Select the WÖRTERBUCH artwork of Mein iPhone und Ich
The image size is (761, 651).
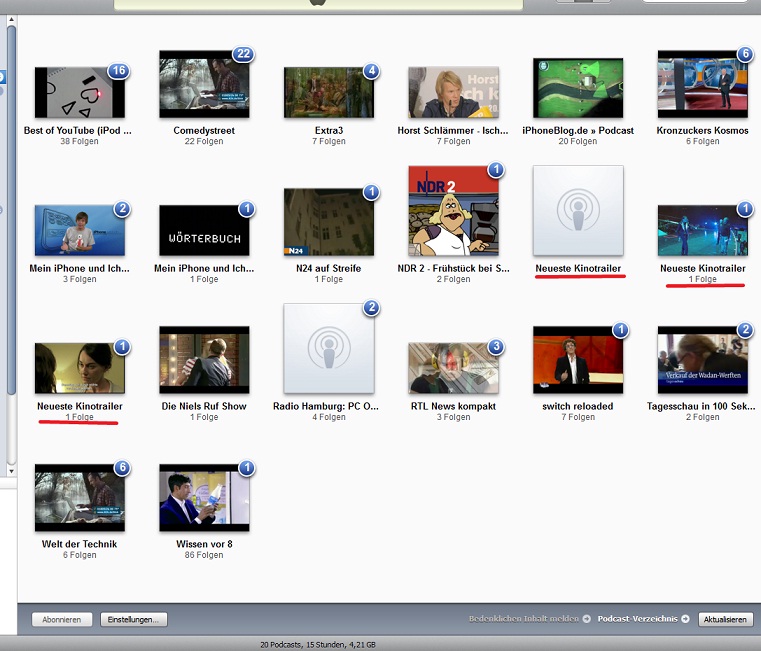pos(204,230)
